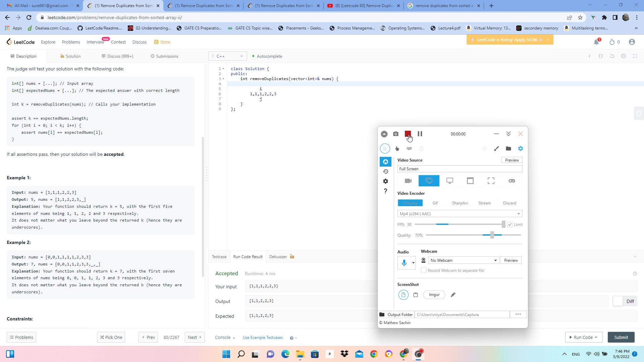Switch to the Gif encoder tab

[x=435, y=203]
